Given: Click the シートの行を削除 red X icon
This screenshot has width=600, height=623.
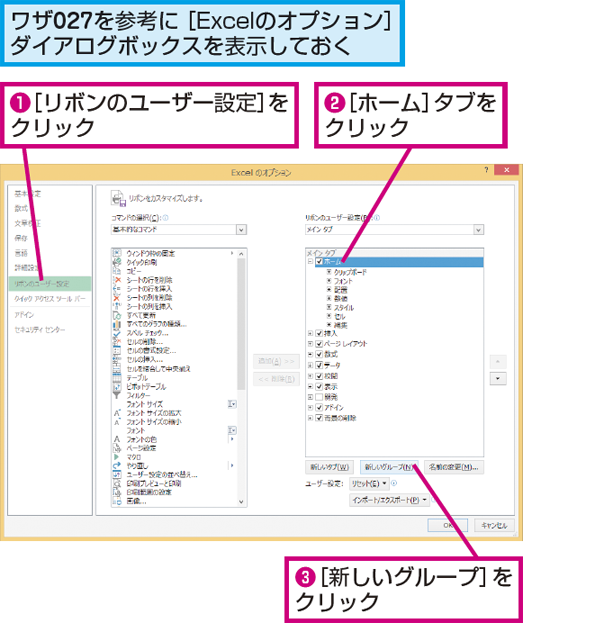Looking at the screenshot, I should (117, 280).
